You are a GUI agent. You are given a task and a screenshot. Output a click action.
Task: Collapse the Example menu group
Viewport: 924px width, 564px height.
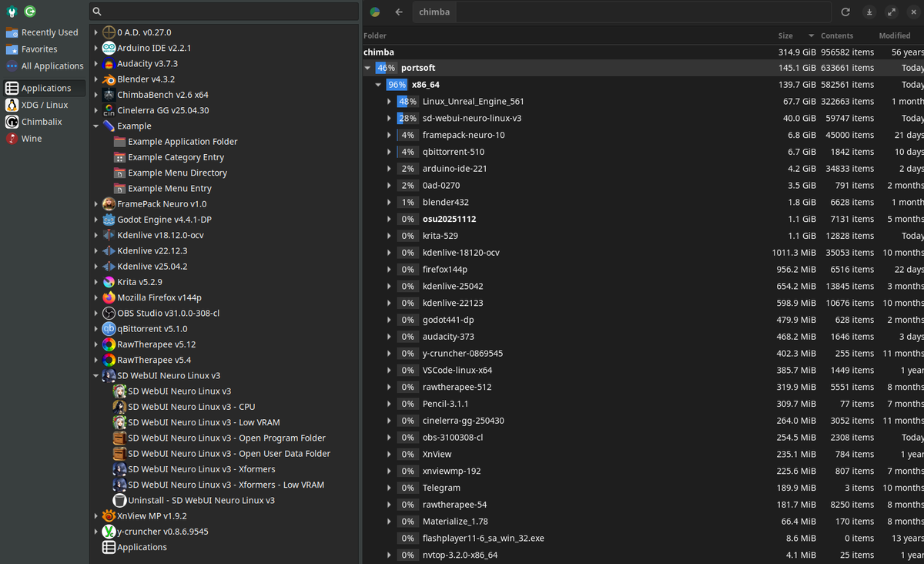point(96,126)
